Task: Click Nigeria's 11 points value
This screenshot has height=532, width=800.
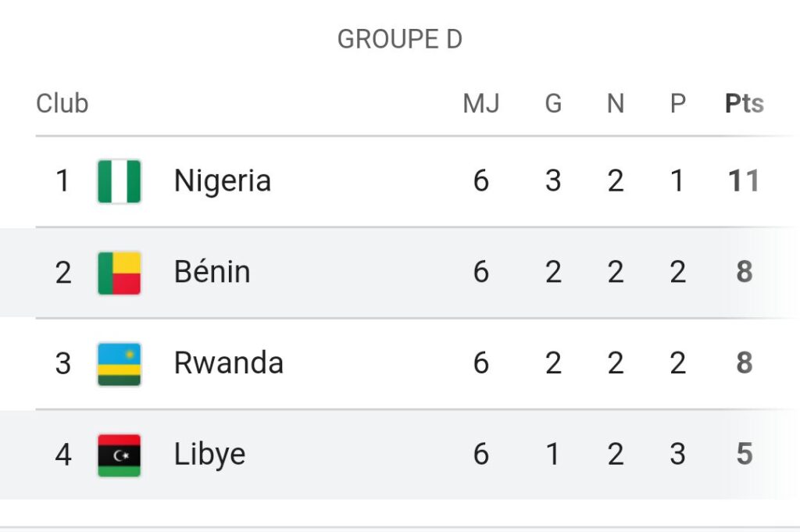Action: click(744, 181)
